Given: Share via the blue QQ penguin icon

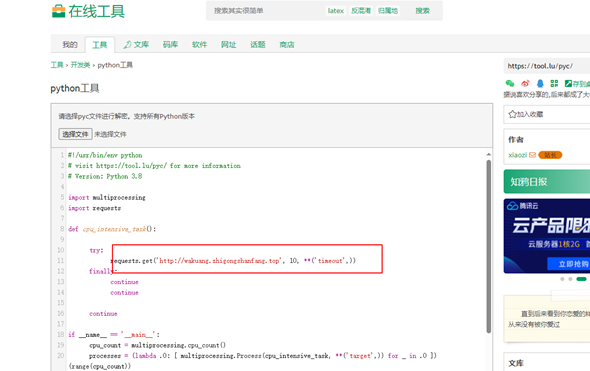Looking at the screenshot, I should click(540, 83).
